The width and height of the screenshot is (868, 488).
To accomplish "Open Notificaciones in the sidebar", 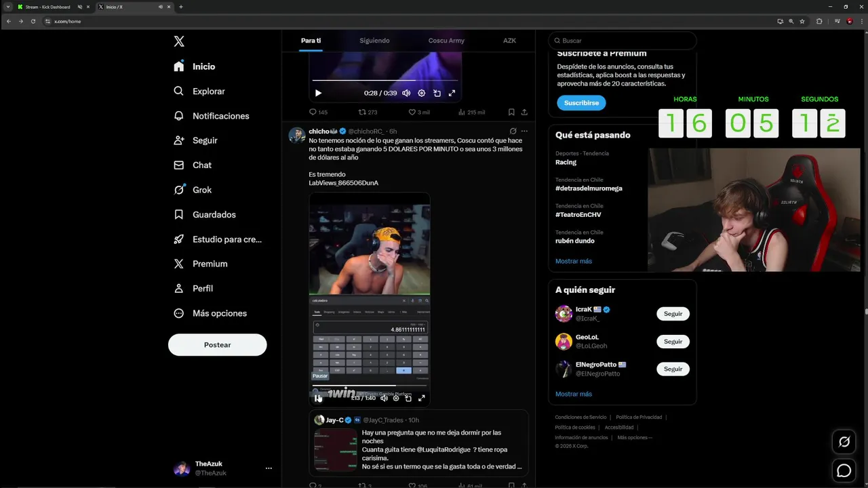I will tap(212, 116).
